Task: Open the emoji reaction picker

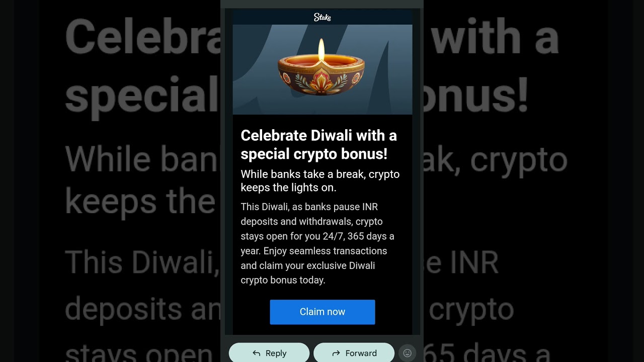Action: click(x=408, y=353)
